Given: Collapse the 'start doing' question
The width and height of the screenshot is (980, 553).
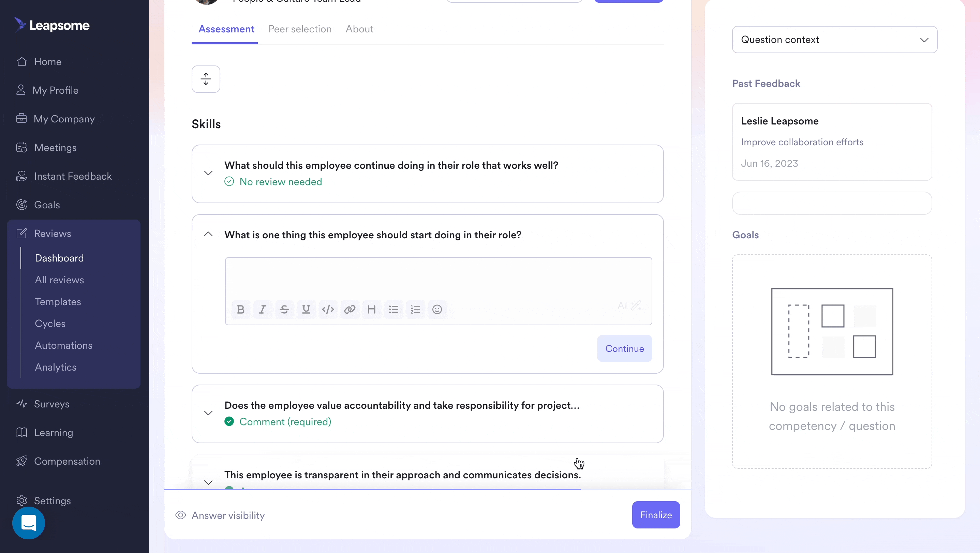Looking at the screenshot, I should pyautogui.click(x=208, y=234).
